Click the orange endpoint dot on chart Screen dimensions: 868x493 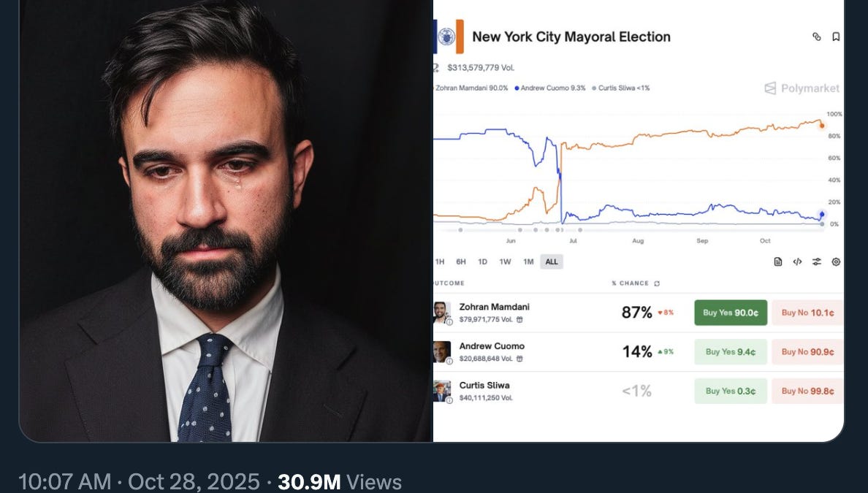coord(822,126)
